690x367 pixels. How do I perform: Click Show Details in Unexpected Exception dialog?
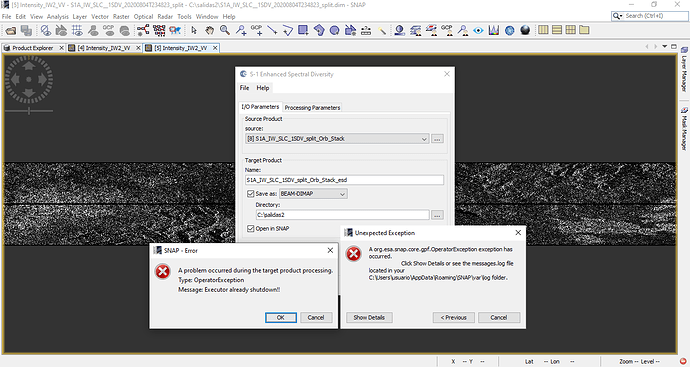(369, 317)
